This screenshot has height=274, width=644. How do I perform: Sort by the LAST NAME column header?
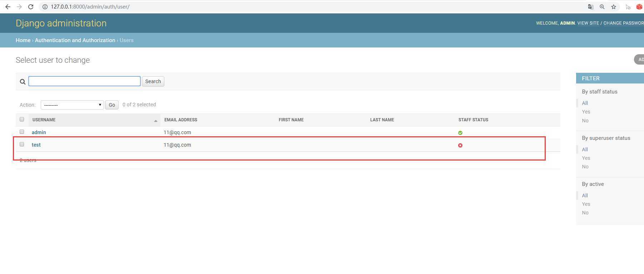point(382,120)
